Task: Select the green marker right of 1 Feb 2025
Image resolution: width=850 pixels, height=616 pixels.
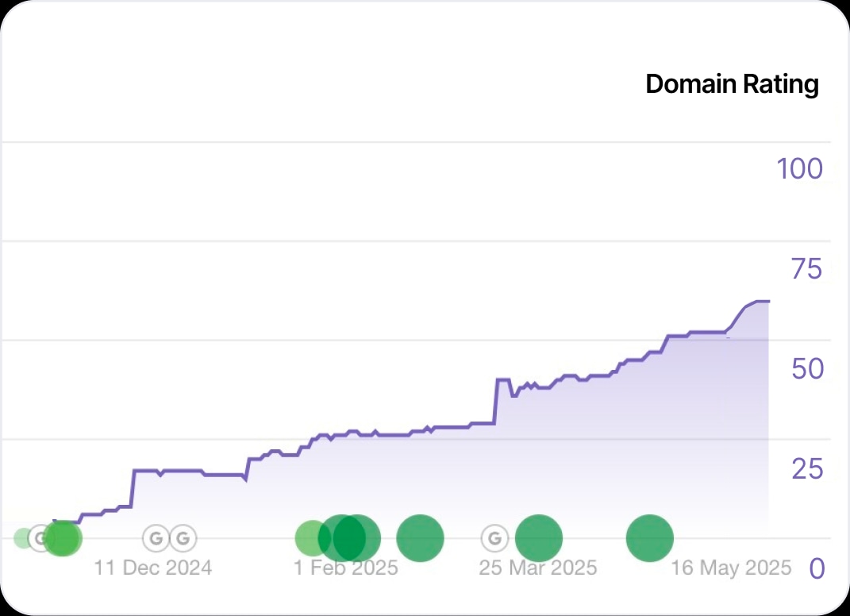Action: (x=421, y=537)
